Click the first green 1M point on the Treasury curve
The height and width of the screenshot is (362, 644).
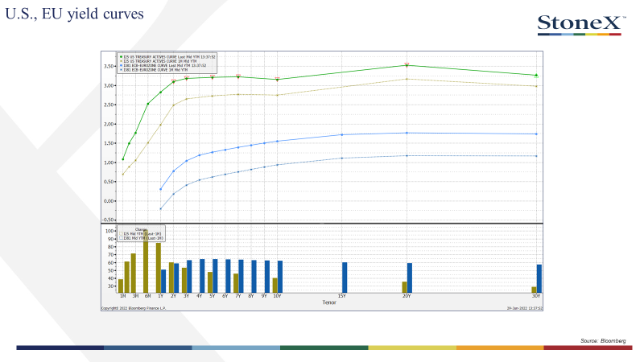pos(123,159)
